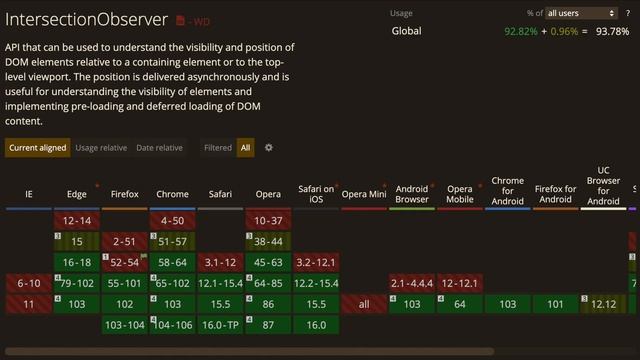This screenshot has width=640, height=360.
Task: Select the iOS Safari 16.0 cell
Action: coord(316,325)
